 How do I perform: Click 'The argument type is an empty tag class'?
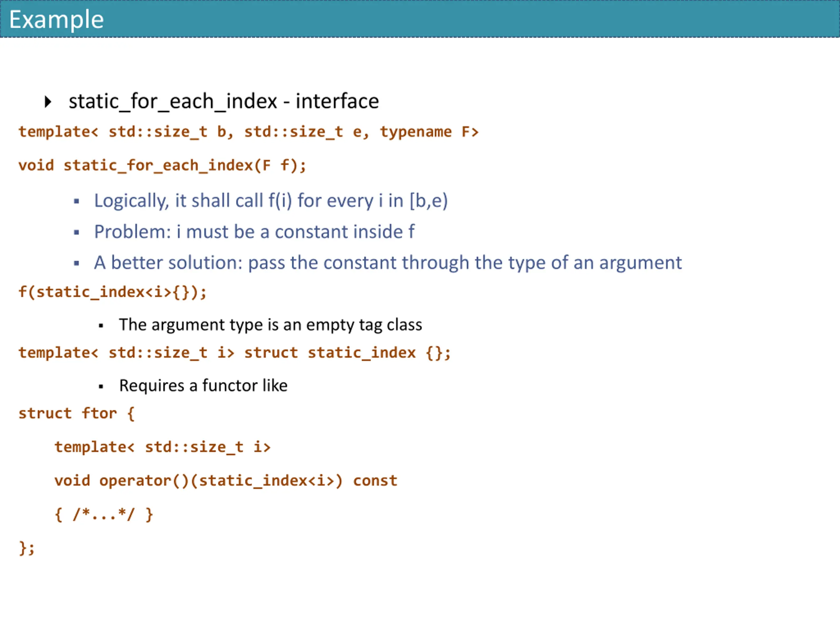tap(270, 325)
